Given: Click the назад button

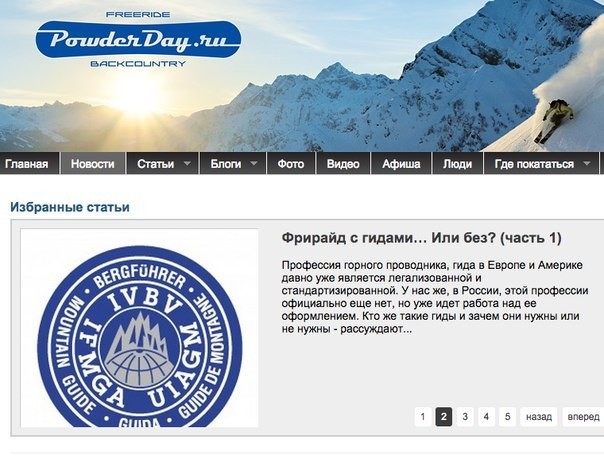Looking at the screenshot, I should 539,417.
